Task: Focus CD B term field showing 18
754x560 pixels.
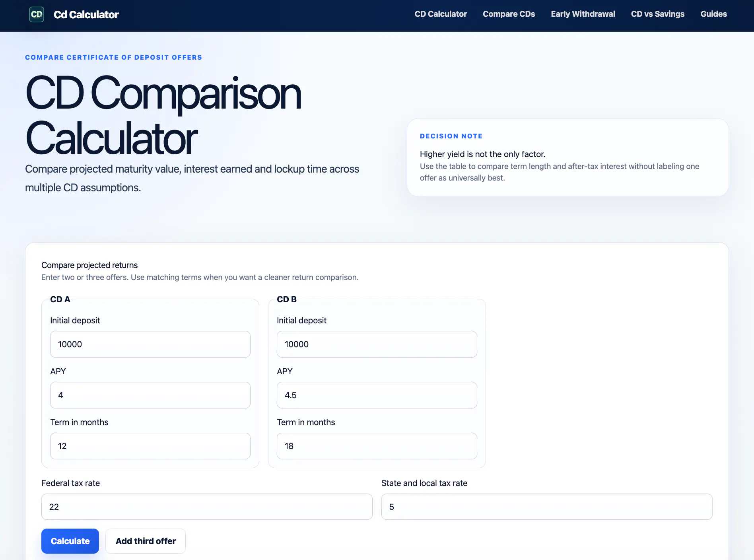Action: click(377, 446)
